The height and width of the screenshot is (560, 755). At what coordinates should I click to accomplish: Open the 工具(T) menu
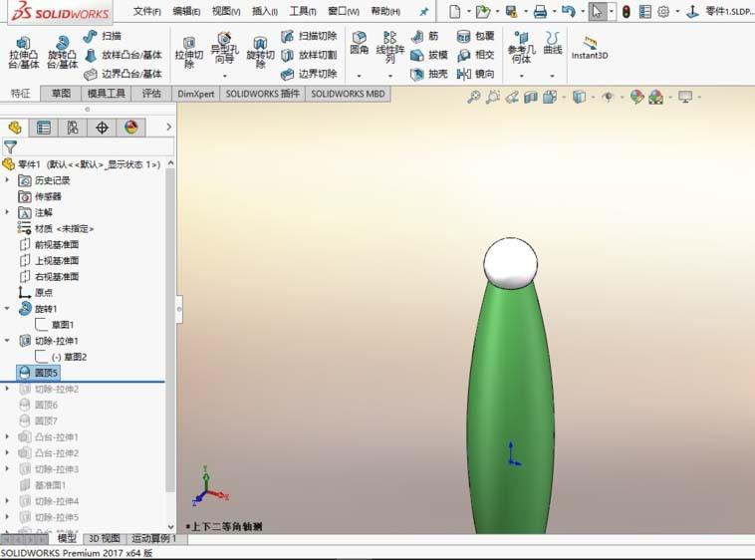[303, 11]
